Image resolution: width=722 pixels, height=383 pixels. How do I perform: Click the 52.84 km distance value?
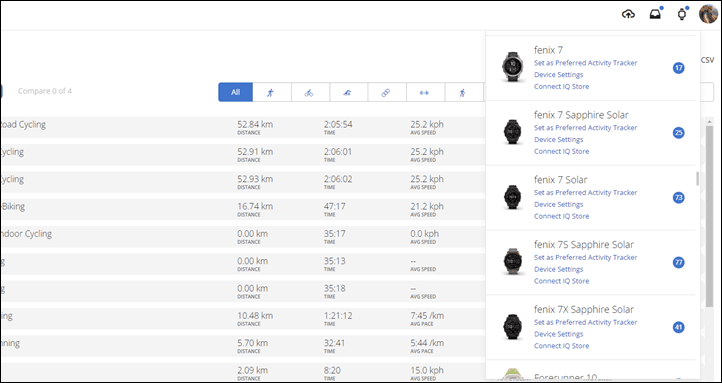tap(255, 125)
